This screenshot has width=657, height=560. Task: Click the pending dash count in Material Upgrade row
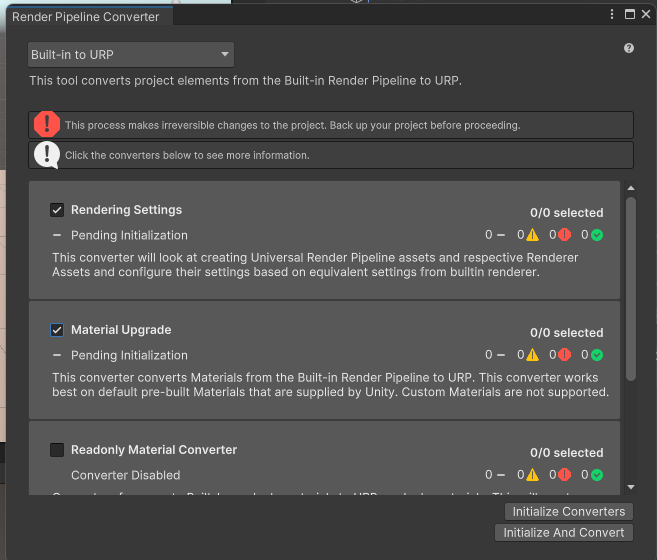[495, 355]
